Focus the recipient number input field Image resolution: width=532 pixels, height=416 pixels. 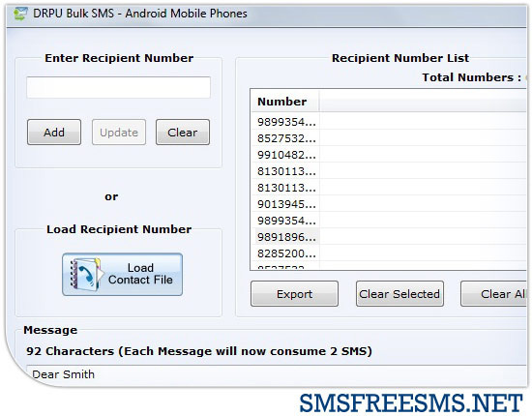tap(118, 87)
